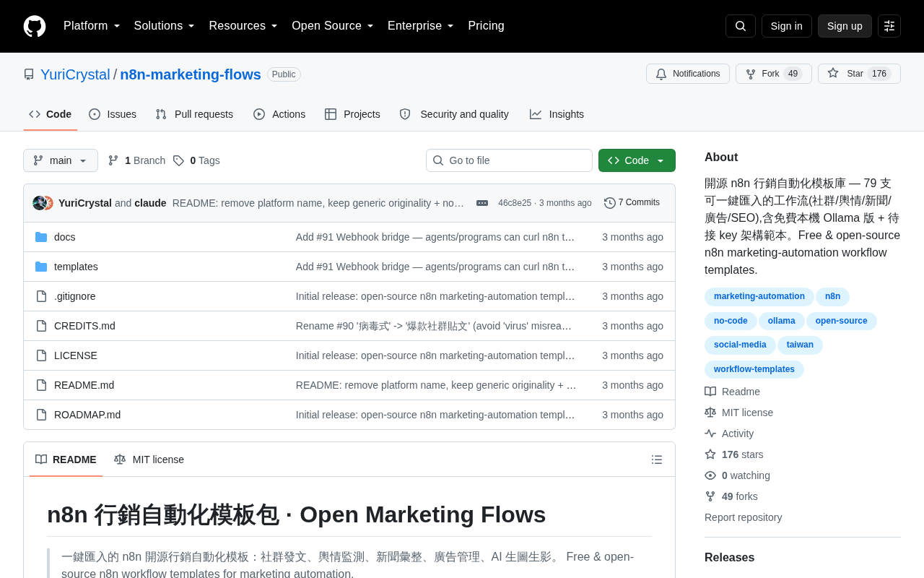Viewport: 924px width, 578px height.
Task: Open the main branch selector
Action: tap(61, 160)
